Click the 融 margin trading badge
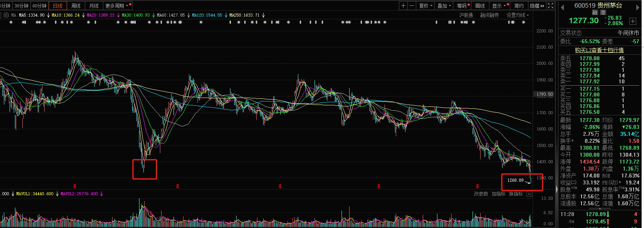 595,13
